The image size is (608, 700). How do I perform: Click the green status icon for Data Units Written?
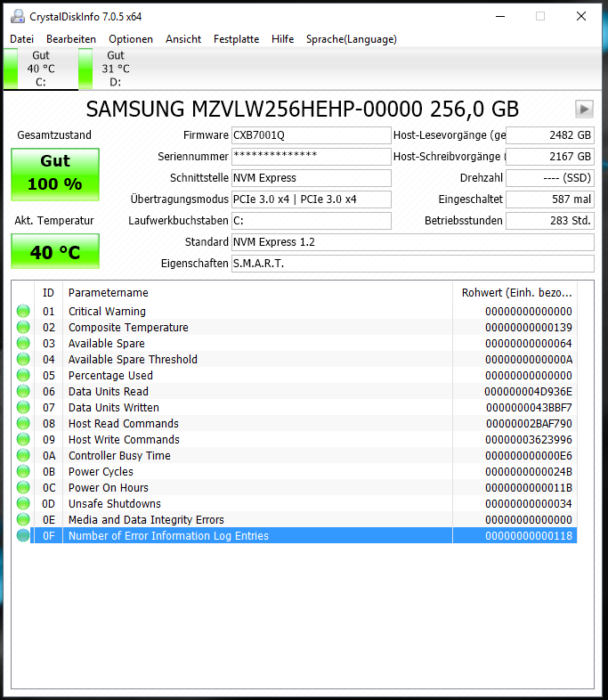[x=23, y=408]
